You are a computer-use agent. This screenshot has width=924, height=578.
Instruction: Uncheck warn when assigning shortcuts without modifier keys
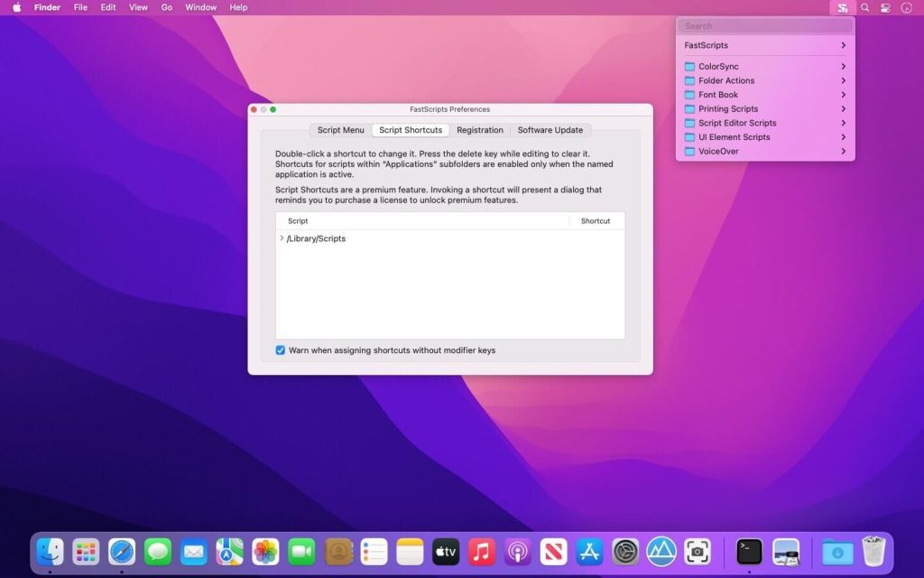(x=281, y=350)
